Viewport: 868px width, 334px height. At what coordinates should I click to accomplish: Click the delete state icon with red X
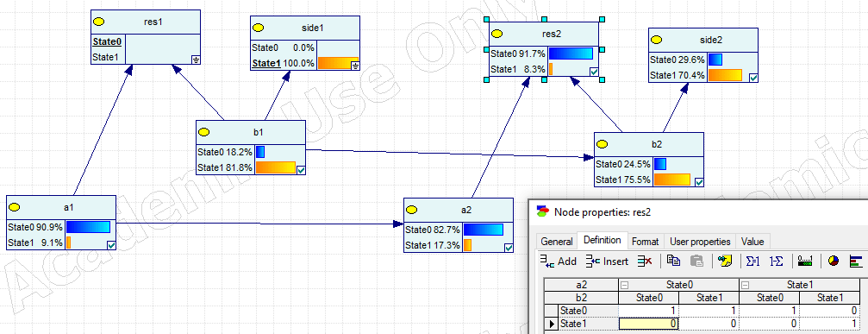[645, 261]
